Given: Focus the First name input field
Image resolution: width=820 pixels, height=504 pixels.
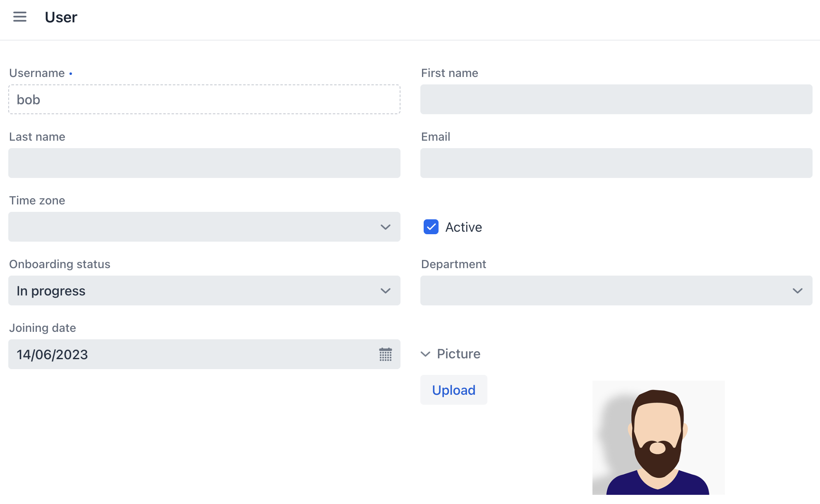Looking at the screenshot, I should (x=616, y=100).
